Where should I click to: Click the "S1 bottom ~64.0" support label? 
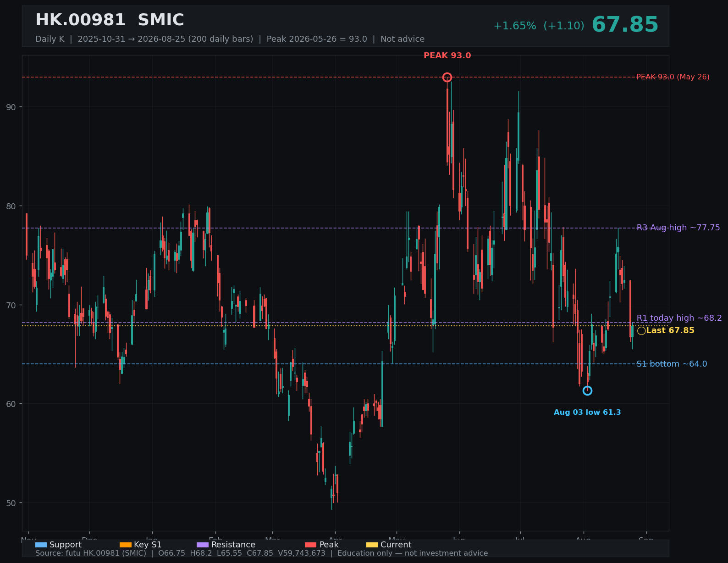pyautogui.click(x=672, y=364)
